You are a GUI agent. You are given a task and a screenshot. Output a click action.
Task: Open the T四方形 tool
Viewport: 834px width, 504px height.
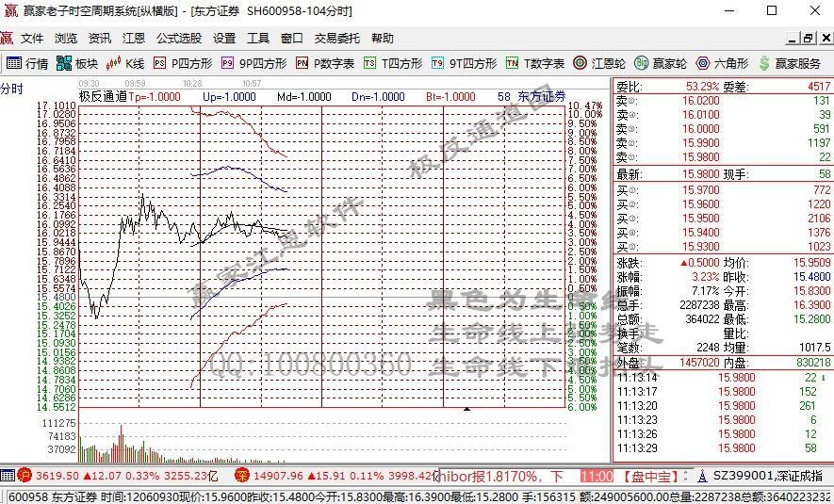coord(393,64)
